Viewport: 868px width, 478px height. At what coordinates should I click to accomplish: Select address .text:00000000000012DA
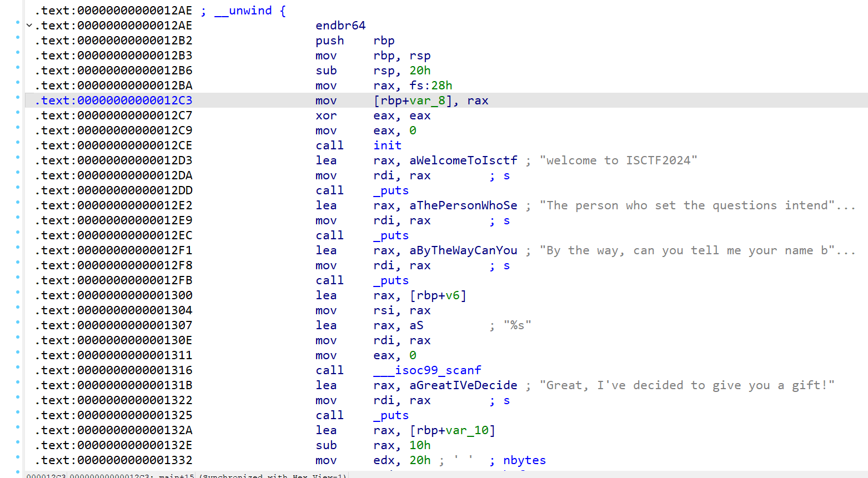coord(113,175)
